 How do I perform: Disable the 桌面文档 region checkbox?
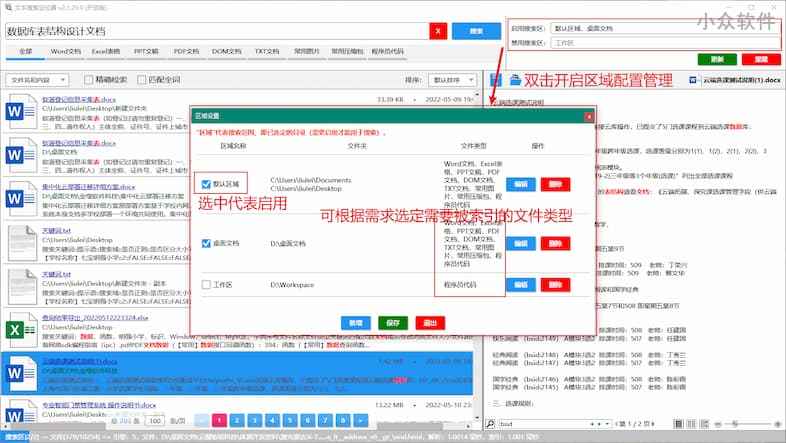pyautogui.click(x=205, y=243)
